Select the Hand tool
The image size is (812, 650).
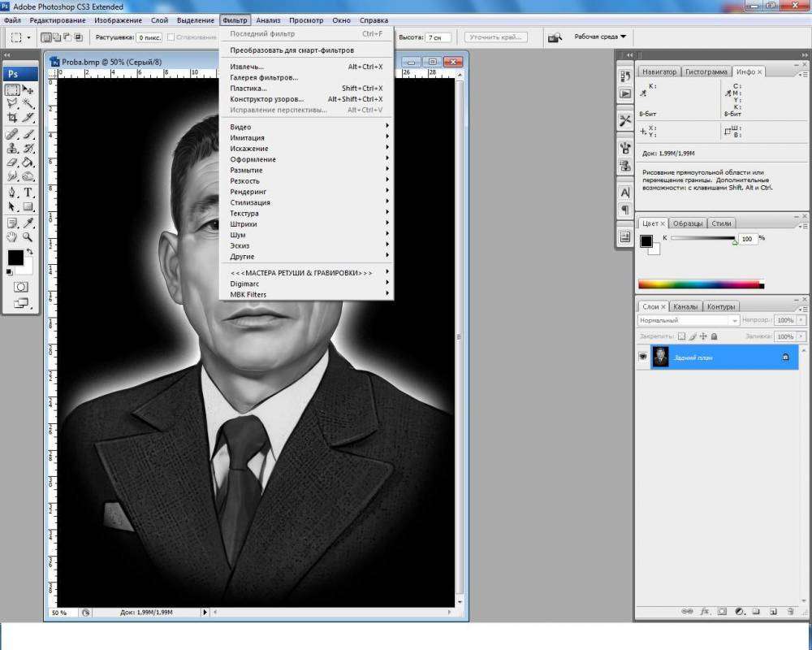coord(12,237)
